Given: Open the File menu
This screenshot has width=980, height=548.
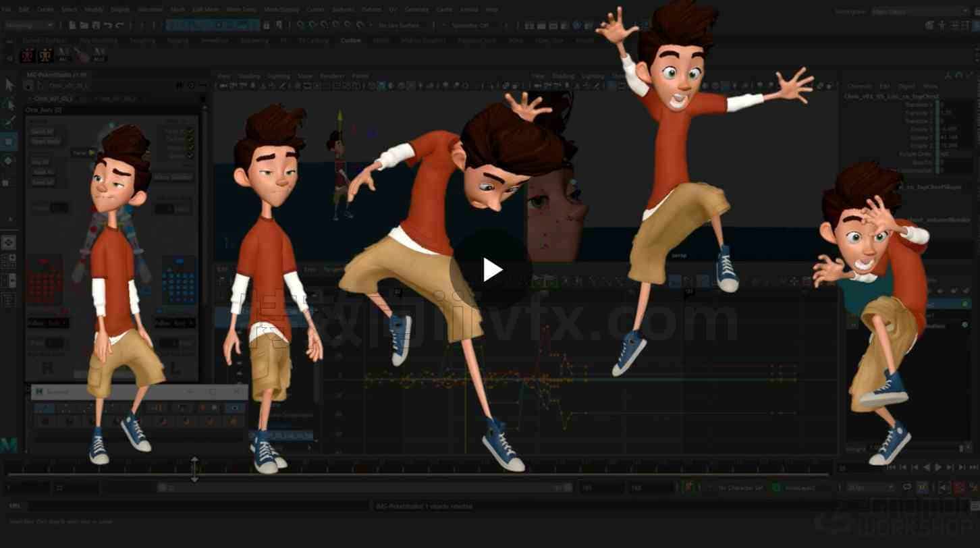Looking at the screenshot, I should [6, 10].
